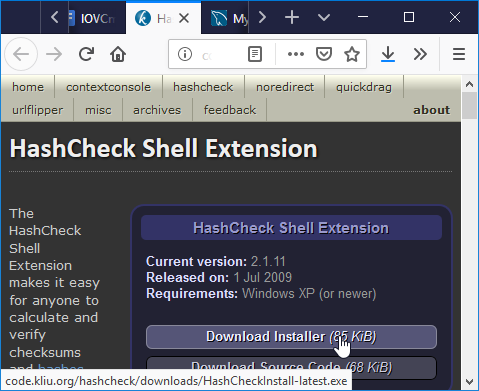Image resolution: width=479 pixels, height=391 pixels.
Task: Click scrollbar up arrow
Action: click(470, 84)
